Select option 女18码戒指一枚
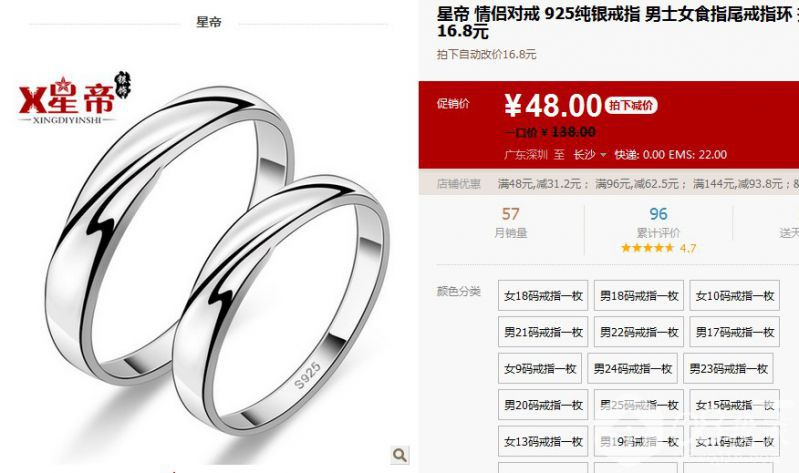799x473 pixels. tap(543, 296)
